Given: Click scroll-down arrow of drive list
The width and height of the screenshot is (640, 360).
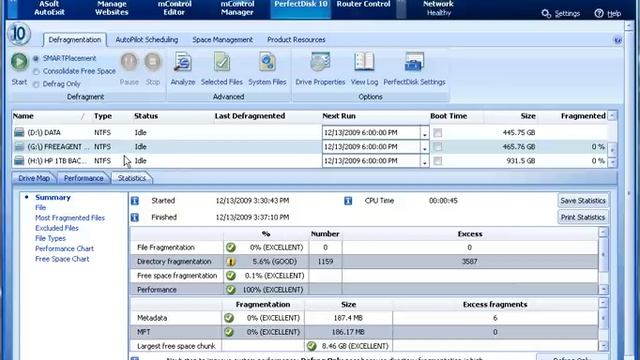Looking at the screenshot, I should 612,162.
